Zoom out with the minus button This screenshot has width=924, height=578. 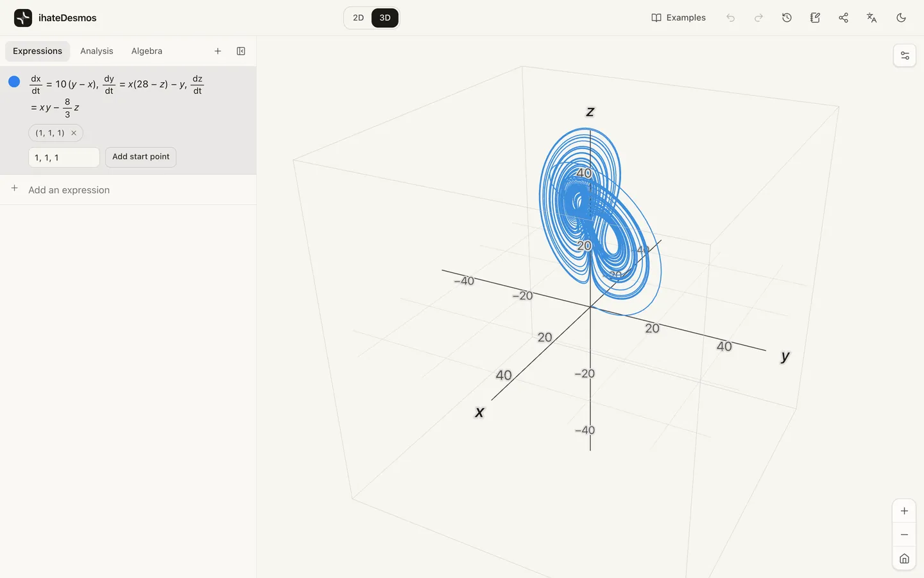tap(904, 535)
